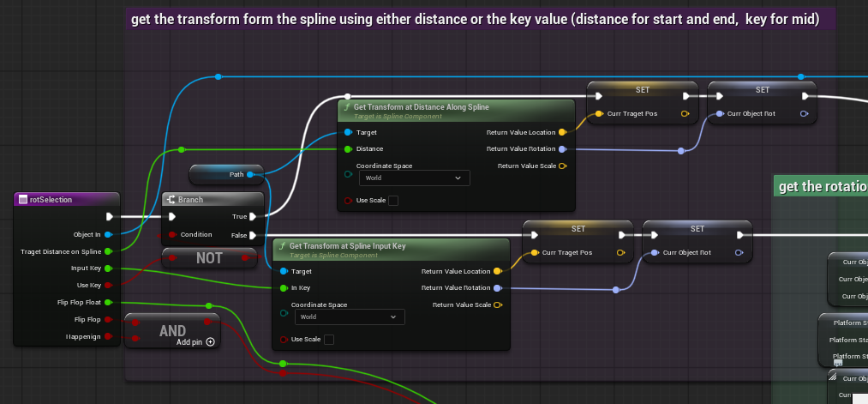
Task: Enable Use Scale checkbox on Distance Along Spline node
Action: tap(393, 201)
